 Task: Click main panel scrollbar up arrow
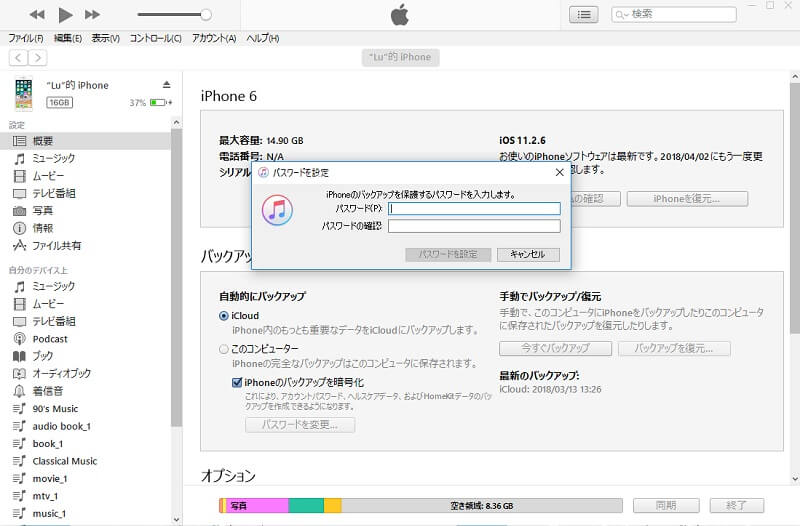coord(795,77)
